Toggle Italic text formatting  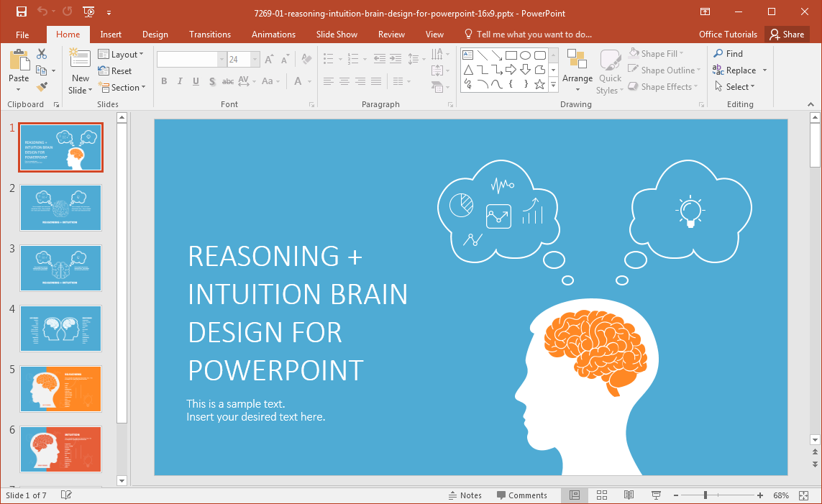(x=180, y=81)
